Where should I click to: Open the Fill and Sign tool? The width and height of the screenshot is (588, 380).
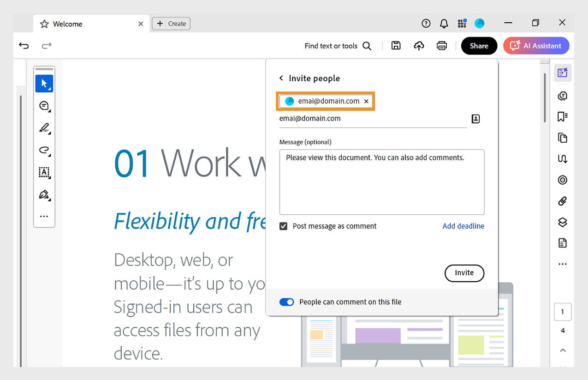coord(44,194)
